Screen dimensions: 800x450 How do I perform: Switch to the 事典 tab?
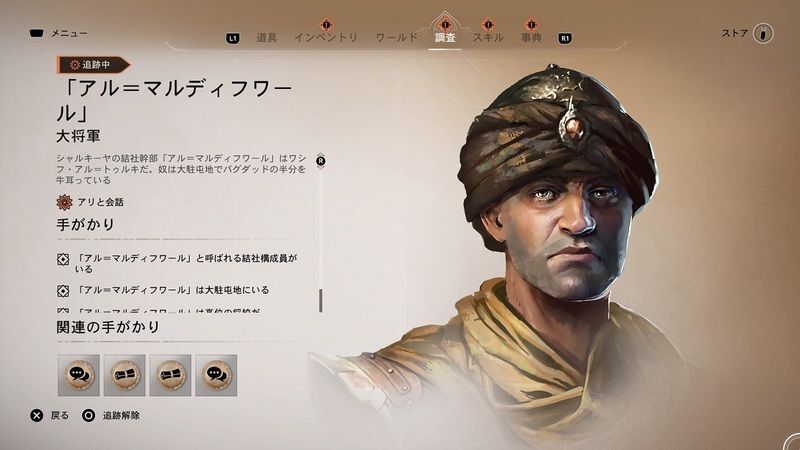pos(531,37)
